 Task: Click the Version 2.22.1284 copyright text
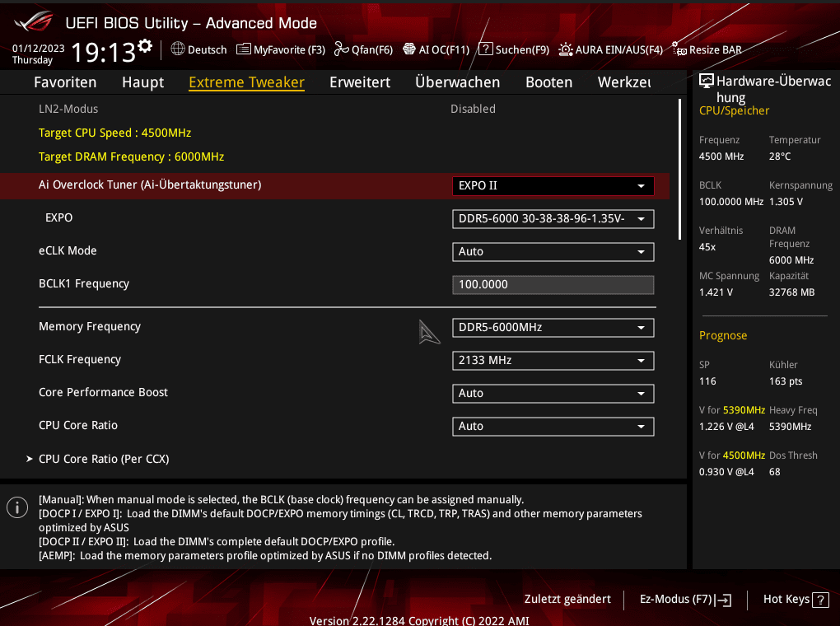tap(419, 620)
